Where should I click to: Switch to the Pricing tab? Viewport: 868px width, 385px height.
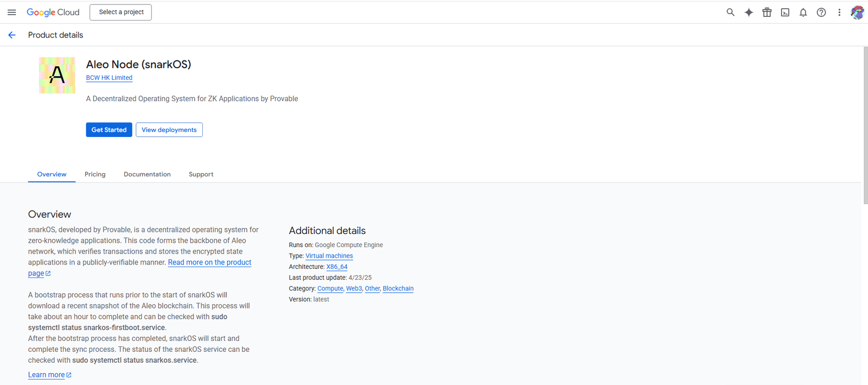[x=95, y=174]
